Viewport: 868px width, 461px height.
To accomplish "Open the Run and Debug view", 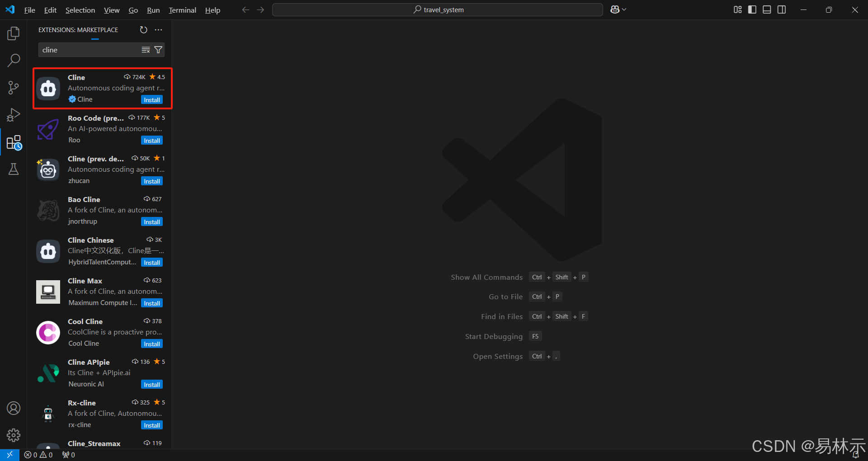I will (14, 115).
